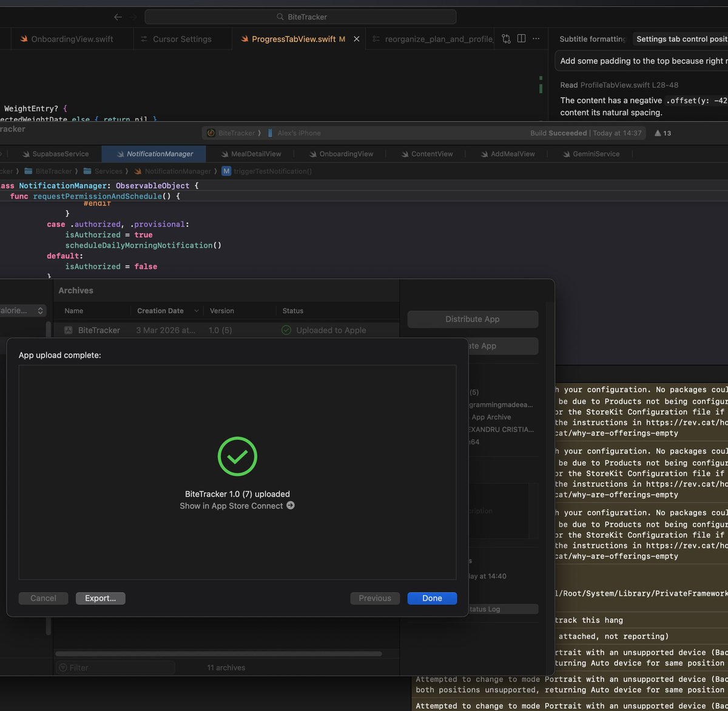Open the app selector popup in Organizer sidebar
728x711 pixels.
point(23,311)
